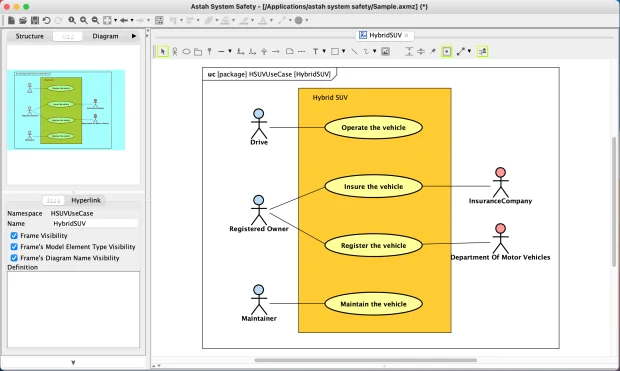Choose the Association line tool

[221, 51]
